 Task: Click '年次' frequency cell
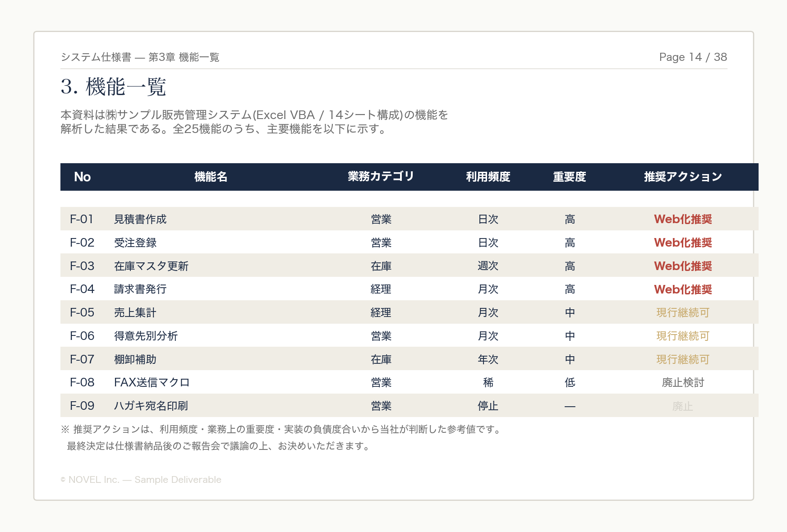coord(488,359)
